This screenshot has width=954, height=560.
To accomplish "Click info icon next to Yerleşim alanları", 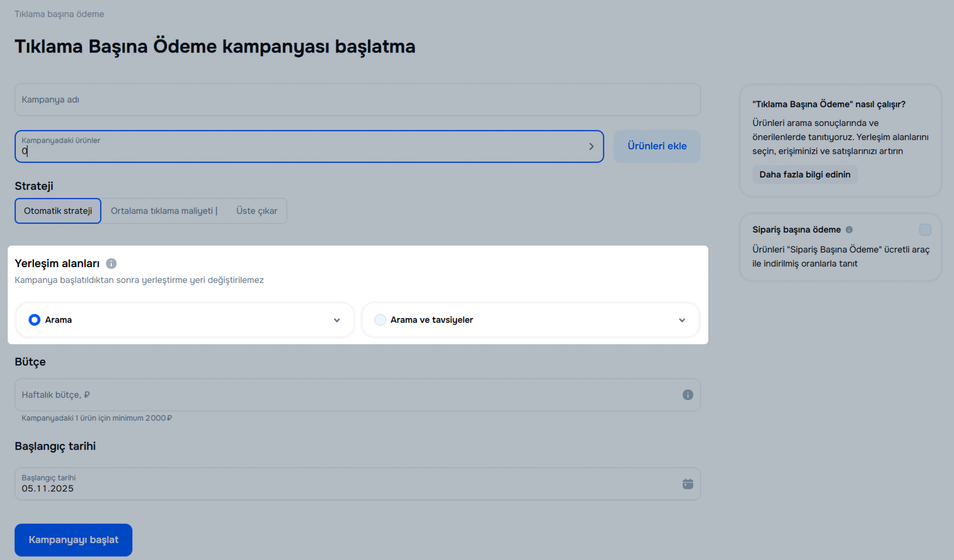I will (x=111, y=264).
